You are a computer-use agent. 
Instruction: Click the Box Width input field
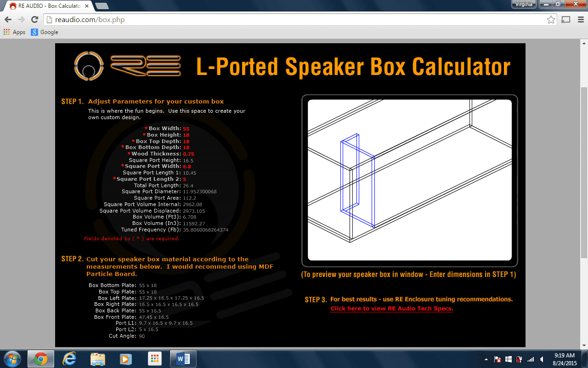pyautogui.click(x=187, y=129)
